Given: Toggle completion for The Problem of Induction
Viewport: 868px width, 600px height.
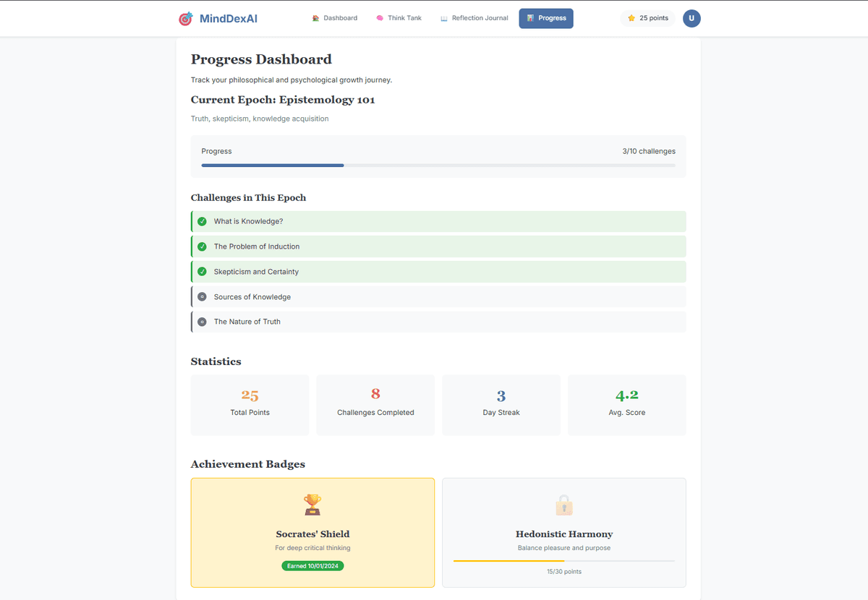Looking at the screenshot, I should tap(202, 246).
